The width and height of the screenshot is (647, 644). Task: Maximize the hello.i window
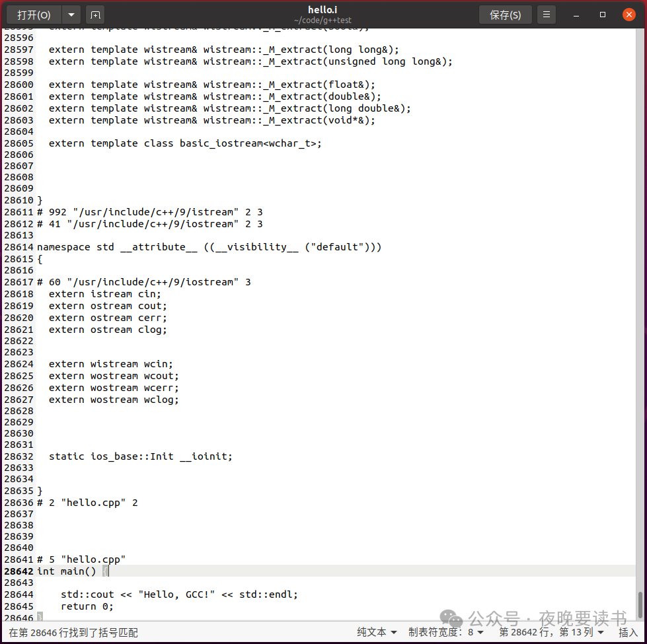pos(603,15)
